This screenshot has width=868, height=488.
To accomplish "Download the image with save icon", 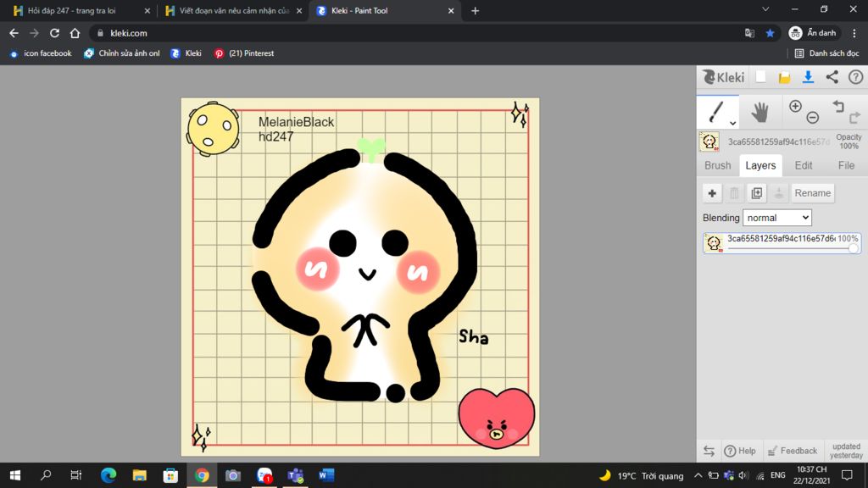I will (x=808, y=77).
